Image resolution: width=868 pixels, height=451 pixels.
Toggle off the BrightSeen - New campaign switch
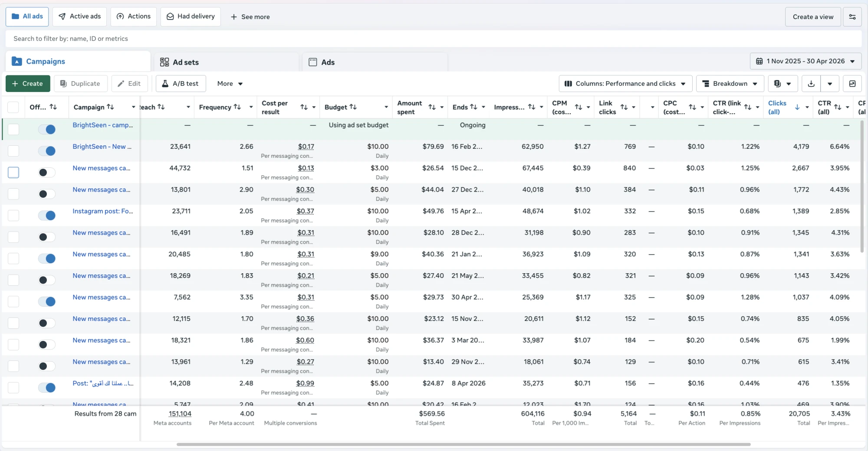[47, 151]
